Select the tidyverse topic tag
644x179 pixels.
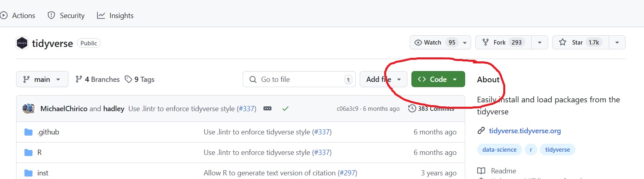point(557,150)
